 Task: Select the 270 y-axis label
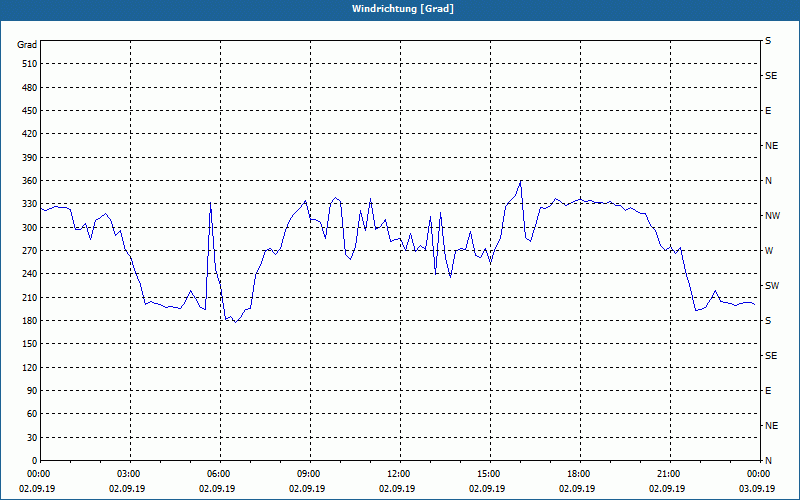point(30,251)
